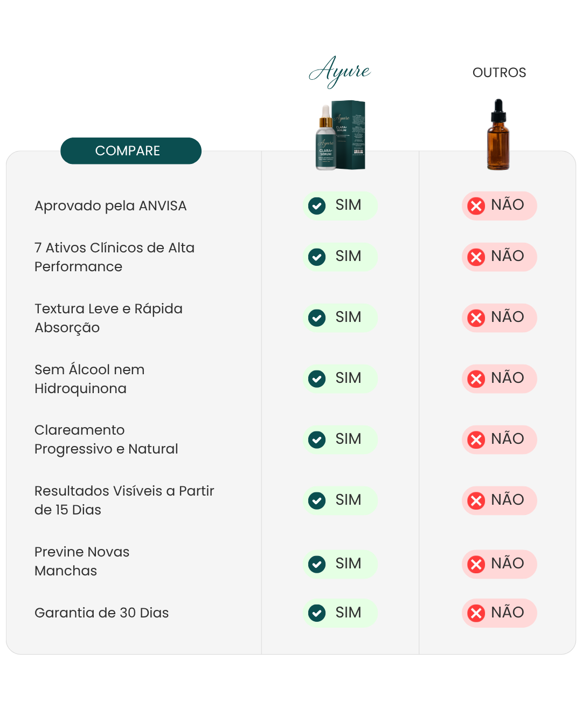Click red X for Garantia de 30 Dias
Screen dimensions: 582x728
(476, 613)
